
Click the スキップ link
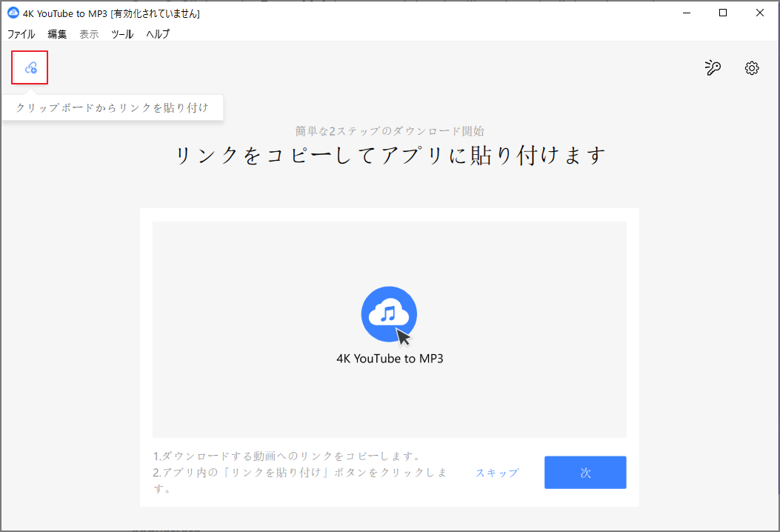click(497, 472)
